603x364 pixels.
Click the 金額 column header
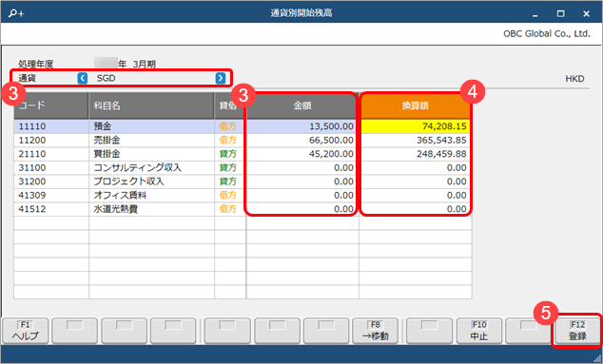[301, 105]
